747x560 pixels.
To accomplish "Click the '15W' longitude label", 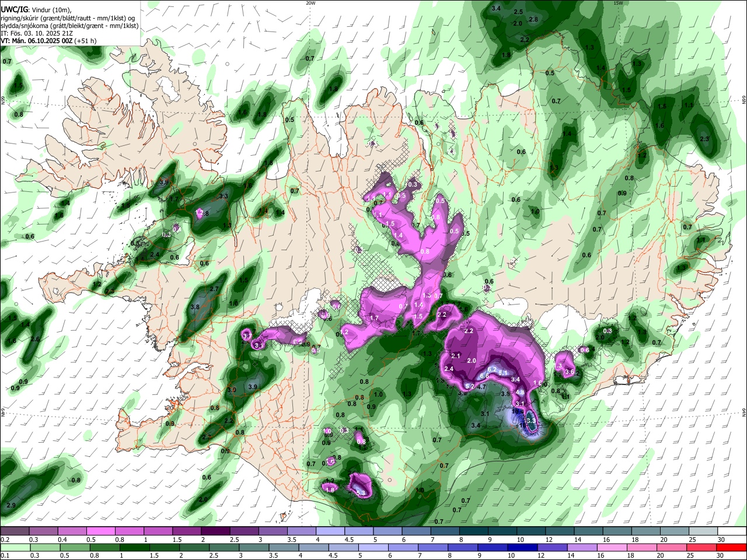I will pos(618,3).
